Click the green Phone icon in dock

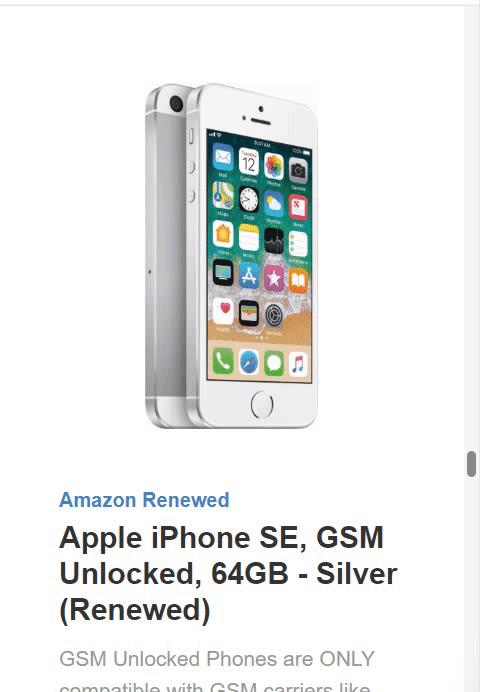pos(223,361)
